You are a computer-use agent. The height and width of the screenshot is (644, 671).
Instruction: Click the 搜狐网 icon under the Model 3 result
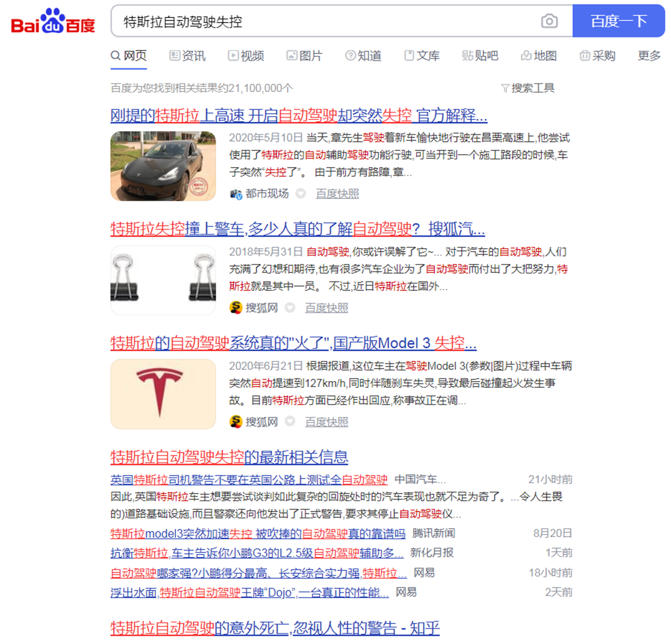click(235, 422)
